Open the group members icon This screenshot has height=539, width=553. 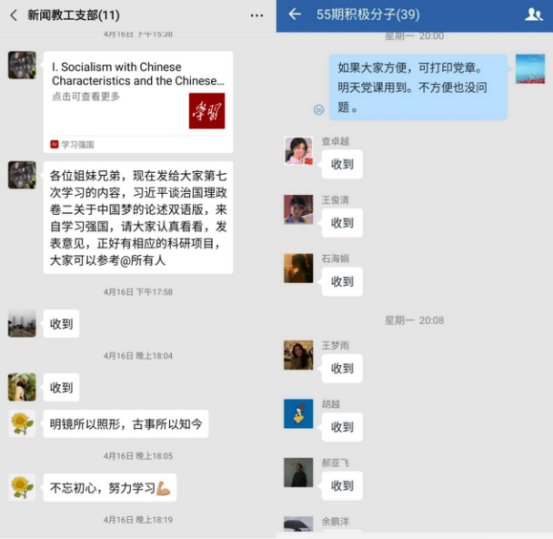point(533,14)
